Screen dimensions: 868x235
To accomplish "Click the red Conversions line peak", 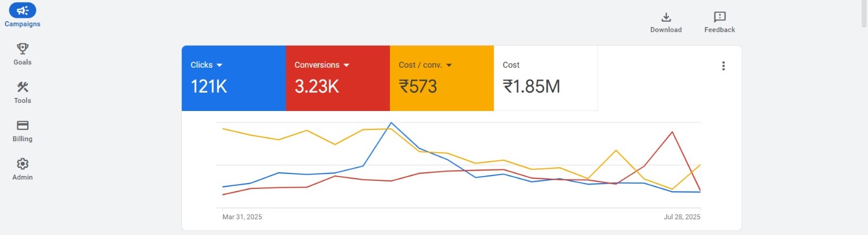I will click(672, 132).
